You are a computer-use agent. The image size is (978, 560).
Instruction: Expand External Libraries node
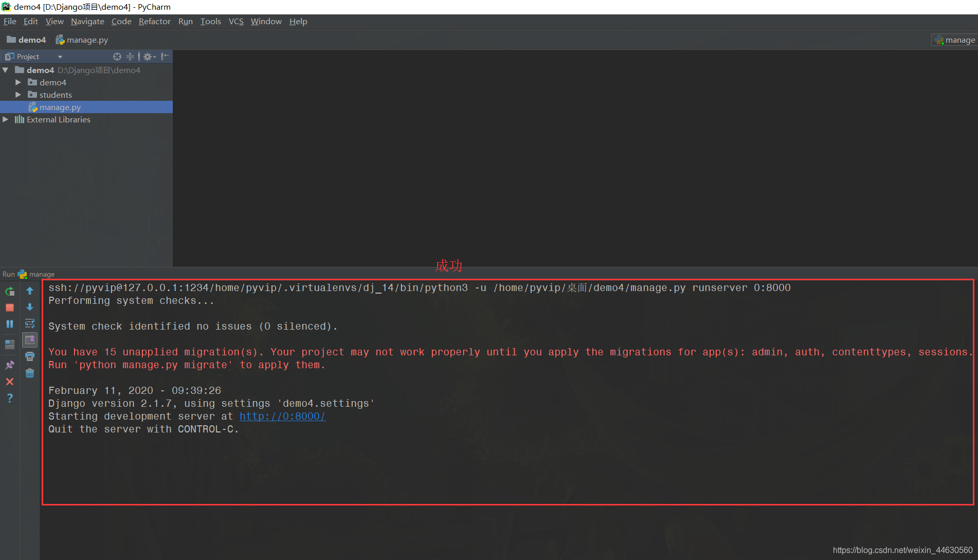pyautogui.click(x=6, y=119)
